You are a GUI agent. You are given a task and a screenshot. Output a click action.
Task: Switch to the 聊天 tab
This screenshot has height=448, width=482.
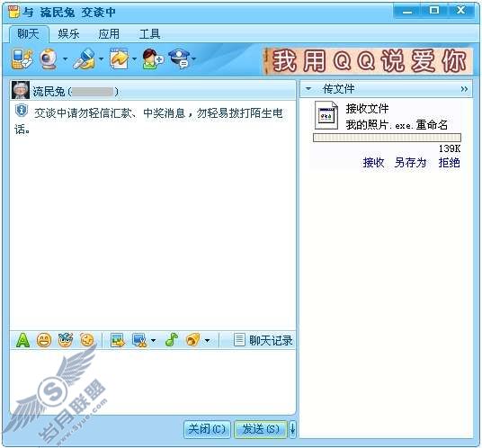click(28, 34)
